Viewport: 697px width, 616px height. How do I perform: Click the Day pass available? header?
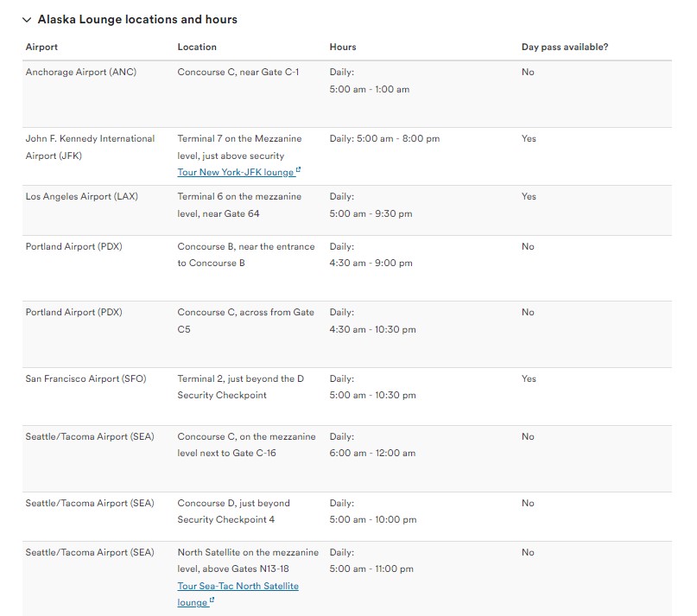pyautogui.click(x=565, y=47)
